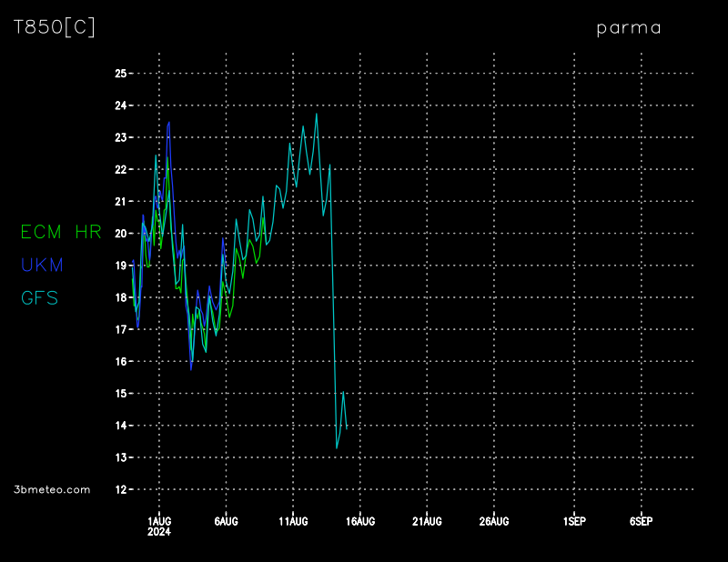Image resolution: width=728 pixels, height=562 pixels.
Task: Select the 26AUG date marker
Action: pos(494,521)
